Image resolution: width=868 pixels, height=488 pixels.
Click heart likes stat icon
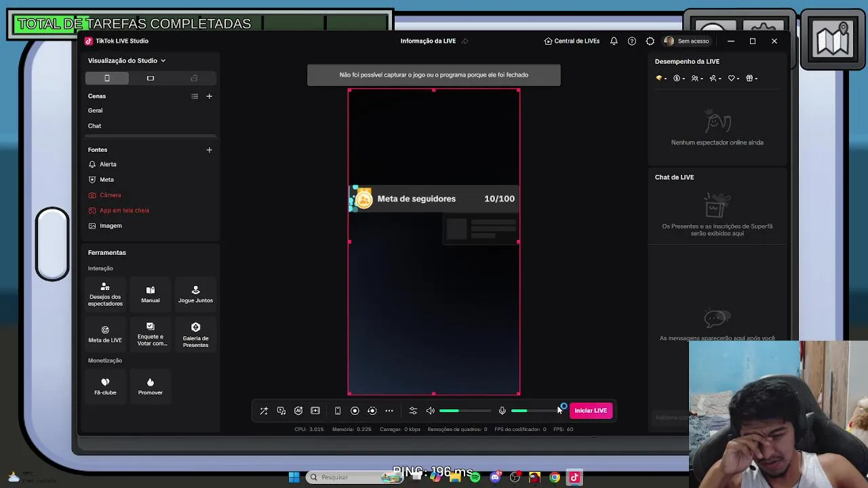[734, 78]
